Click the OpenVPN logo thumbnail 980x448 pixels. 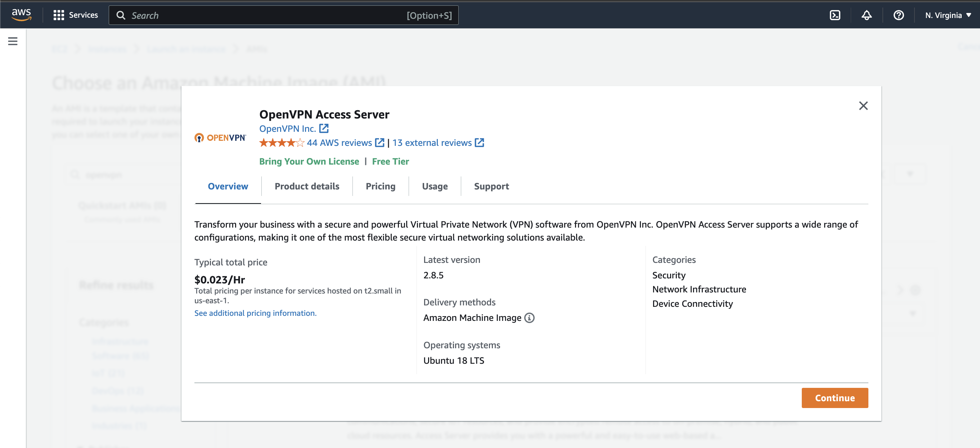coord(220,138)
